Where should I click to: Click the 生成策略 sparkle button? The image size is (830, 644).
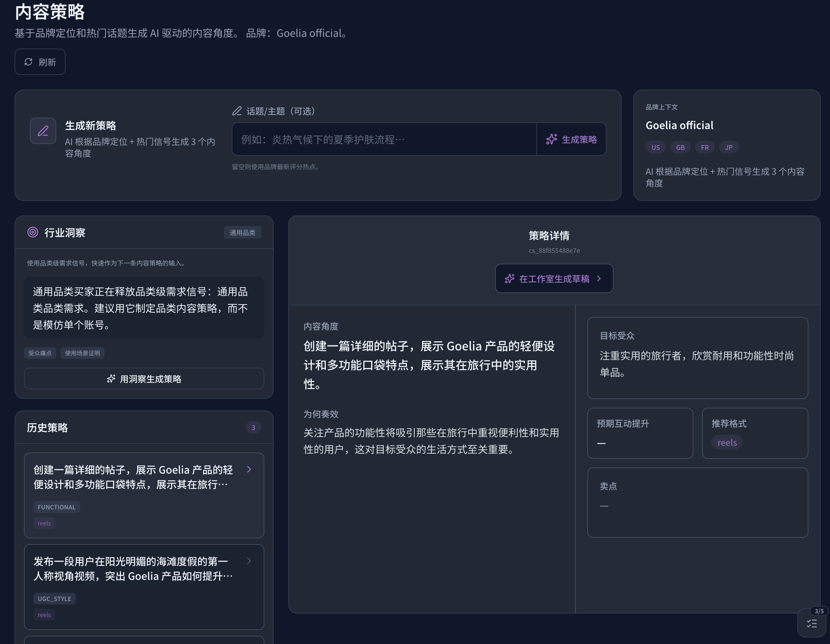coord(571,139)
